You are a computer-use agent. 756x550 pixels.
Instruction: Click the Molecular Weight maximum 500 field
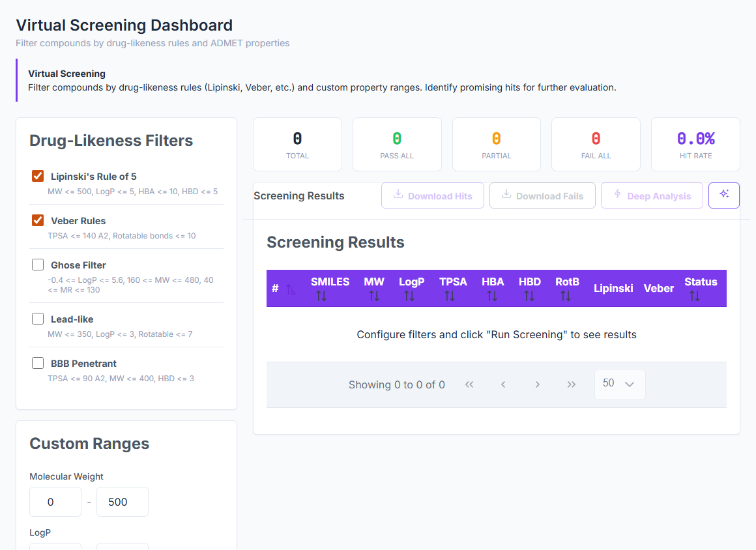[x=123, y=502]
